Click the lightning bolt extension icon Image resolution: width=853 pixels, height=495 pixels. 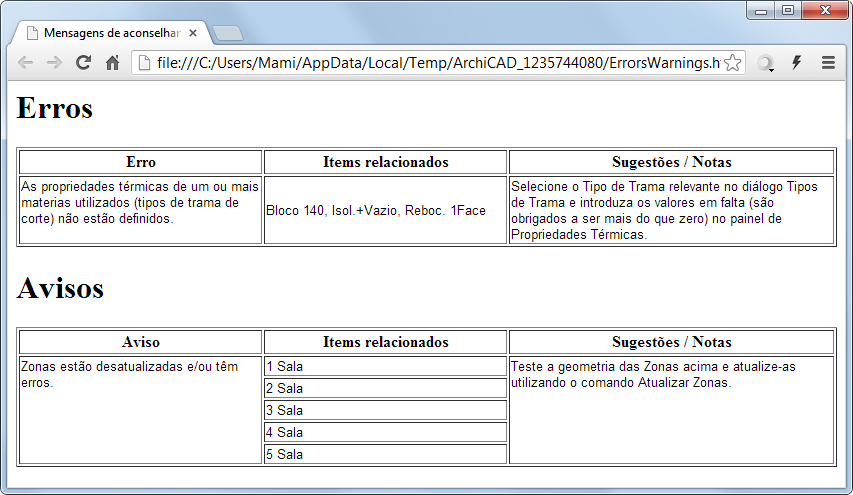pos(797,63)
